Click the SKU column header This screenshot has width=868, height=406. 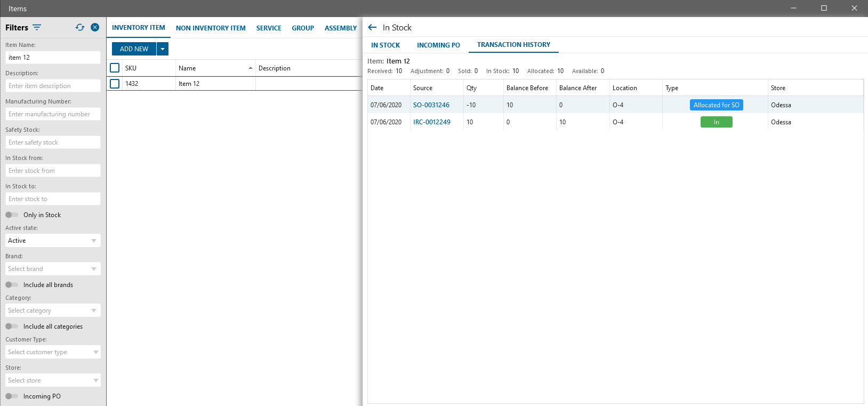pos(149,68)
